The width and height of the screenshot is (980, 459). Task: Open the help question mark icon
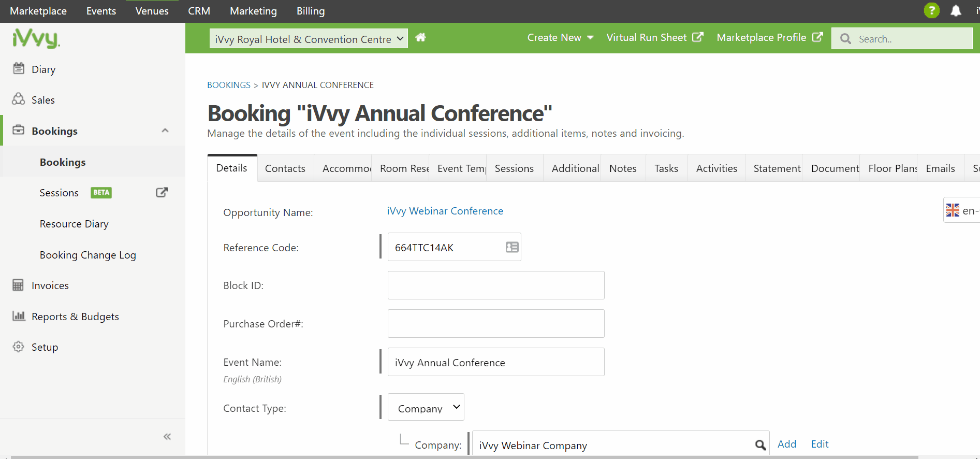931,10
